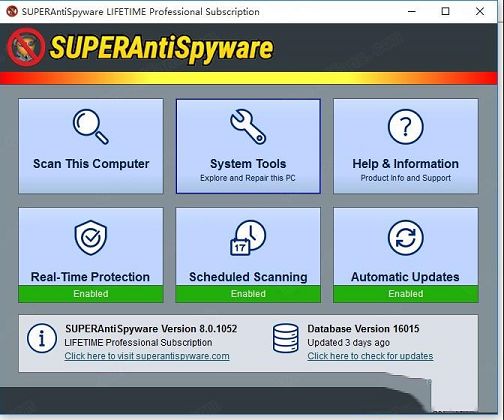Screen dimensions: 504x420
Task: Click the calendar clock scheduling icon
Action: pos(248,238)
